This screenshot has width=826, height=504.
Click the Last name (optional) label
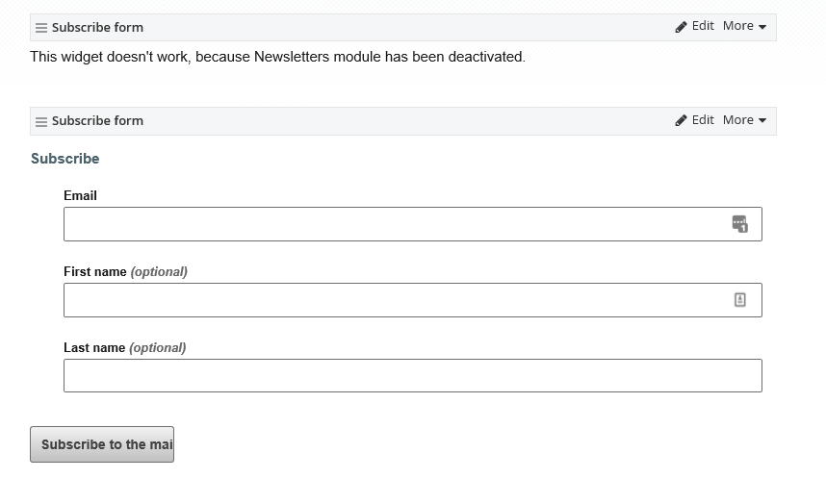click(124, 347)
